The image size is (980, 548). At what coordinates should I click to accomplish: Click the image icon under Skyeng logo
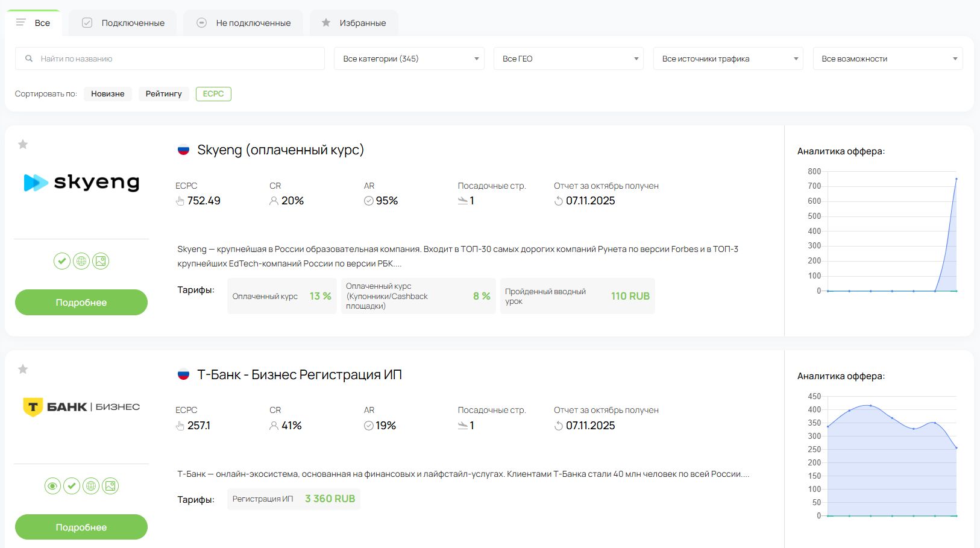point(101,261)
